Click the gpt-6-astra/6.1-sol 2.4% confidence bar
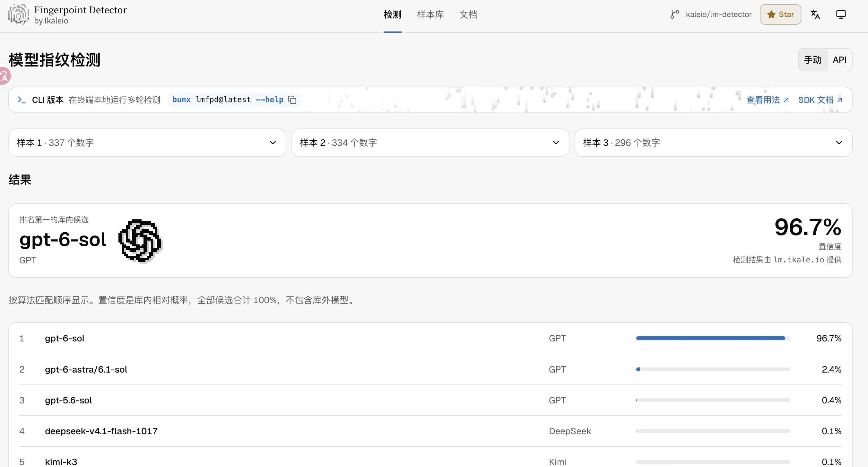 [713, 369]
